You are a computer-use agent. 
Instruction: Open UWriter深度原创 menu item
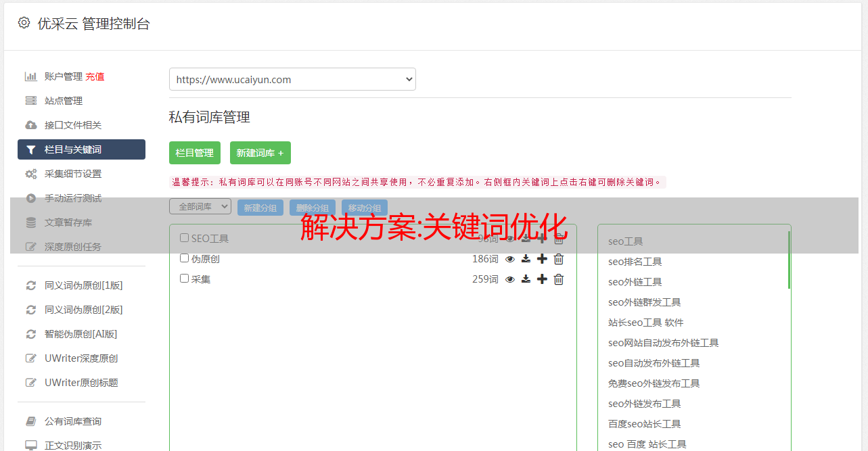tap(81, 358)
